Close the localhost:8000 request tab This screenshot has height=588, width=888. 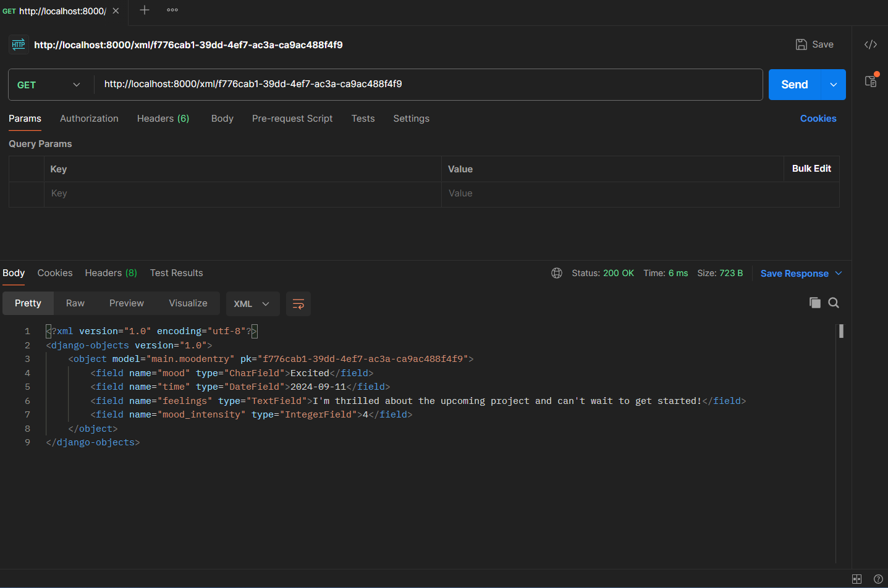point(116,11)
